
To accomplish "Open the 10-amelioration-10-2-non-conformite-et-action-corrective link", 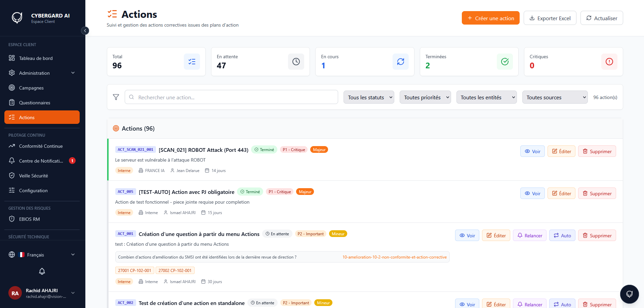I will [x=395, y=257].
